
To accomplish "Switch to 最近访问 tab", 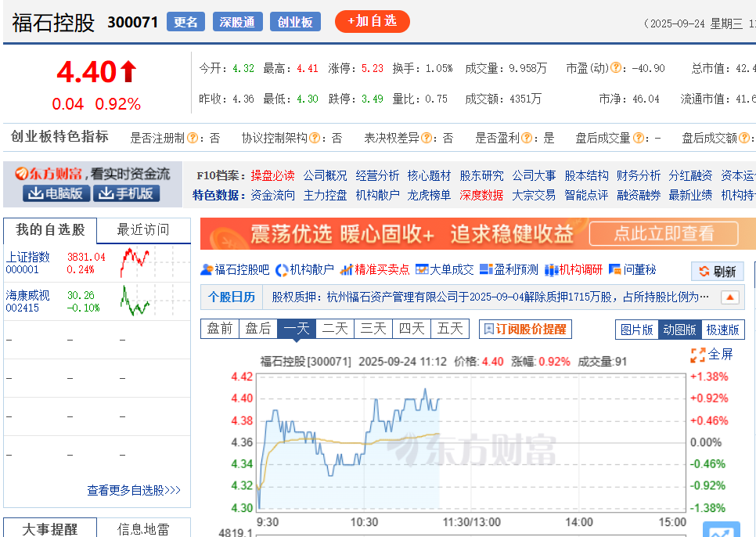I will pyautogui.click(x=144, y=230).
